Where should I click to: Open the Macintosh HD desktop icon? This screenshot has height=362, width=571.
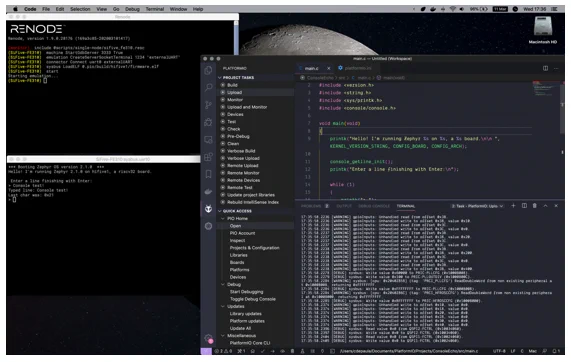tap(543, 30)
